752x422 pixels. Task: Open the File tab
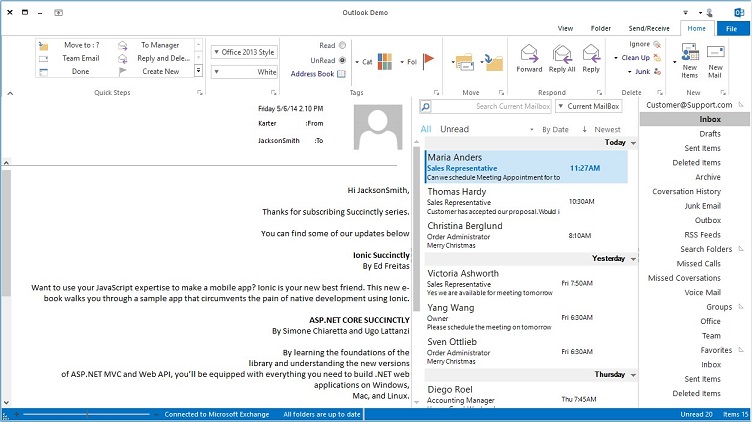coord(731,29)
